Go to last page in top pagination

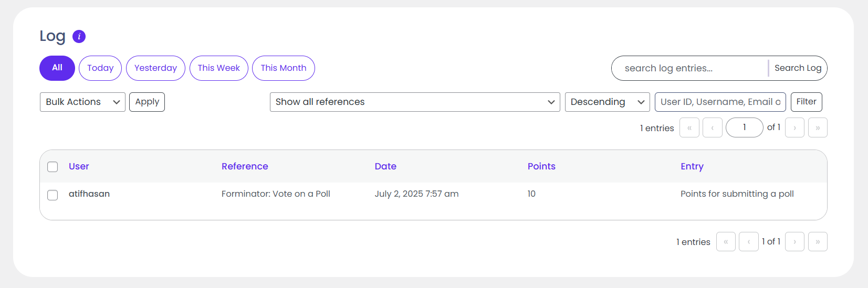tap(818, 127)
